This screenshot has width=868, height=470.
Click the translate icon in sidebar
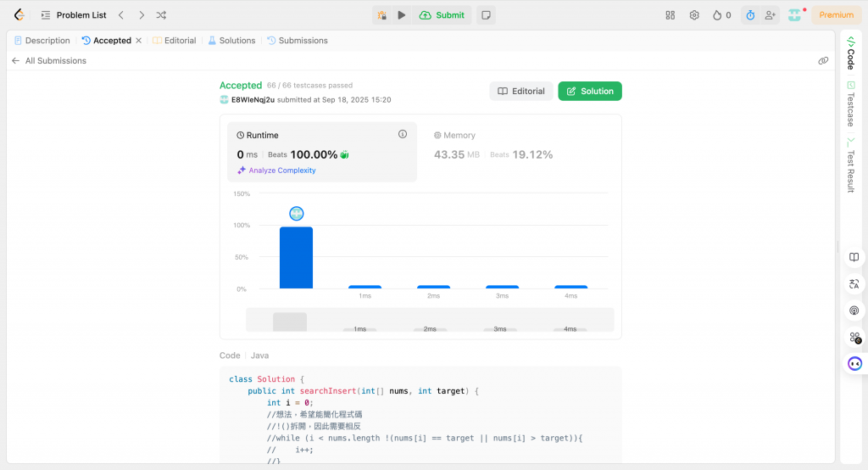tap(854, 284)
